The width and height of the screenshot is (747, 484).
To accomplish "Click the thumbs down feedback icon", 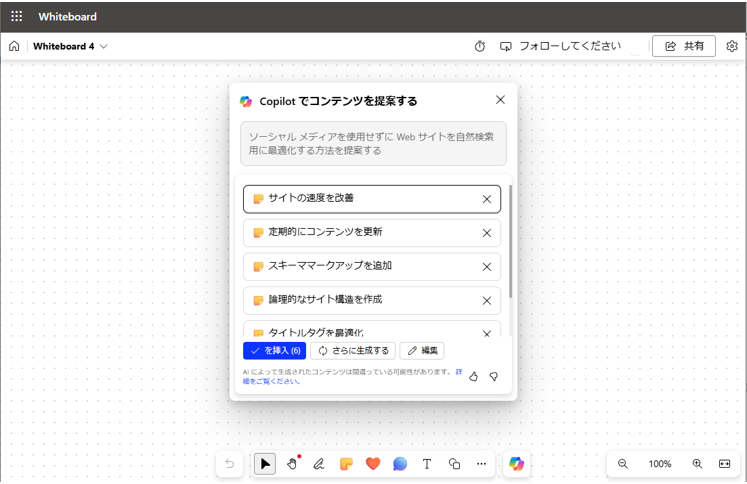I will coord(494,377).
